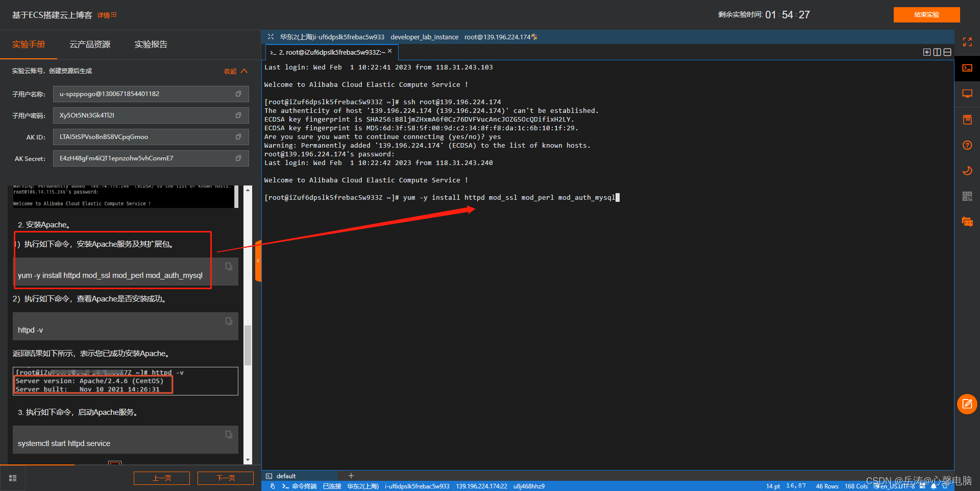
Task: Click the 命令终端 label in status bar
Action: click(x=304, y=486)
